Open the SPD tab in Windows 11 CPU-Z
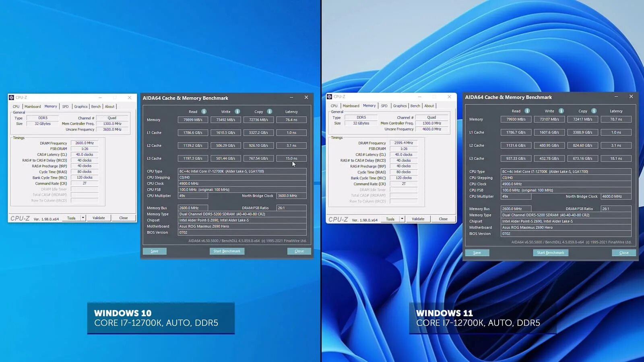Screen dimensions: 644x362 [384, 106]
